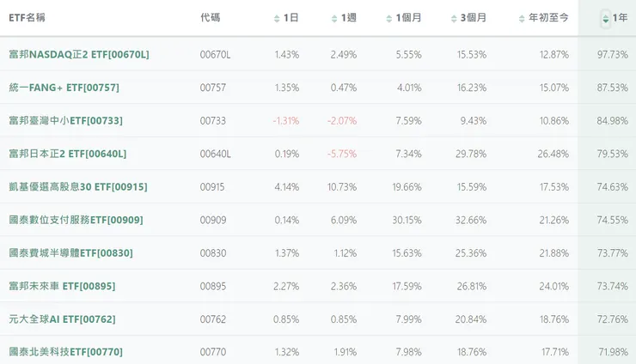Open the 統一FANG+ ETF[00757] link

coord(64,88)
